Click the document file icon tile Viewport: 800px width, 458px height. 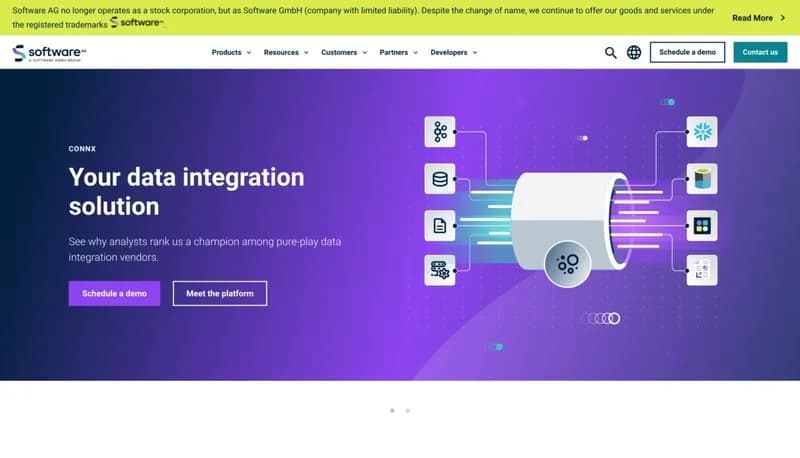(x=440, y=225)
